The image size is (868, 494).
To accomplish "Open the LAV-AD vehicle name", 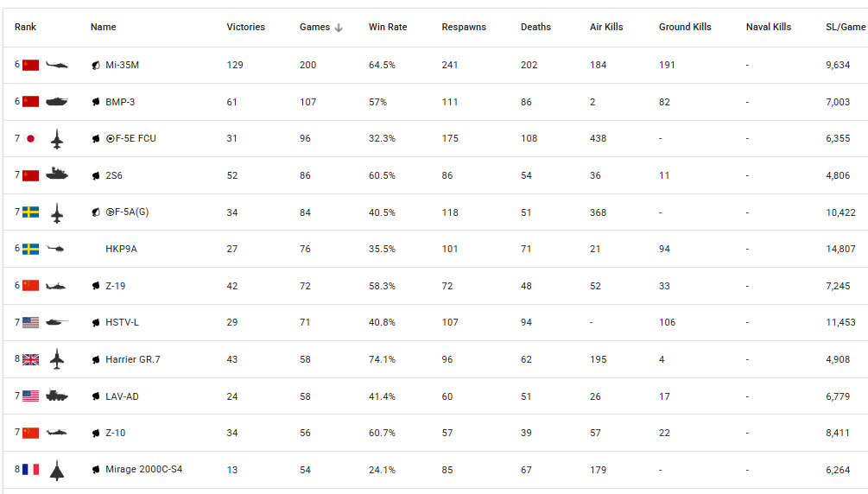I will 123,396.
